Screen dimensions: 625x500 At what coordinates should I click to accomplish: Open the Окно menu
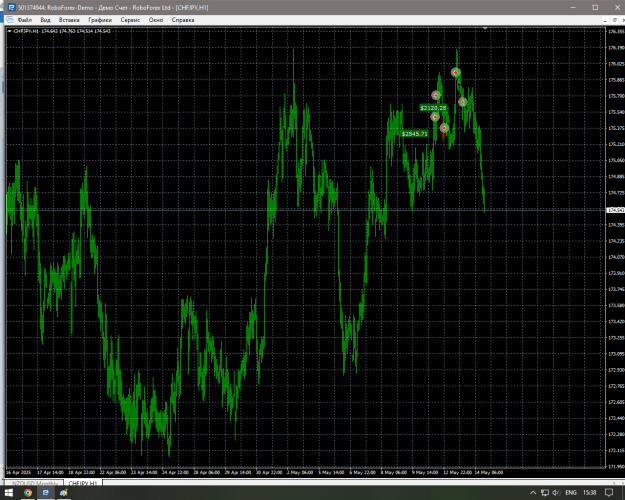point(155,20)
